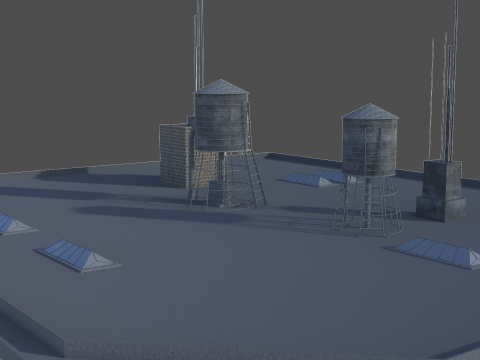
Task: Select the tall antenna mast behind left tower
Action: pyautogui.click(x=199, y=45)
